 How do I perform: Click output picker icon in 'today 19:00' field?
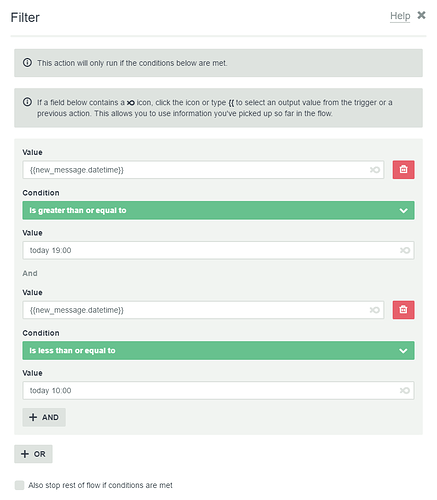[405, 250]
